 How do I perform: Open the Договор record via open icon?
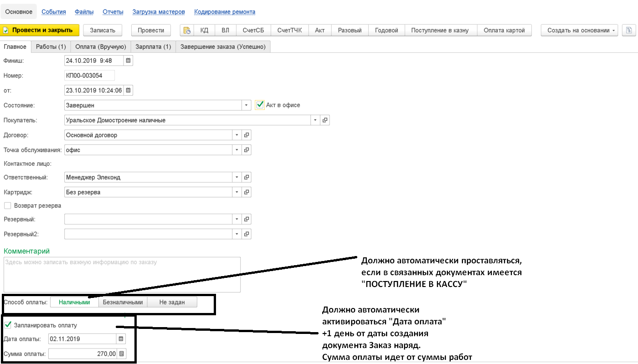(247, 135)
